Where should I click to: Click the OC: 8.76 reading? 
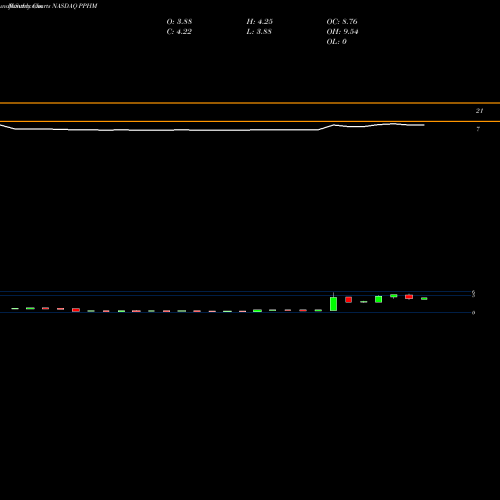click(x=342, y=21)
